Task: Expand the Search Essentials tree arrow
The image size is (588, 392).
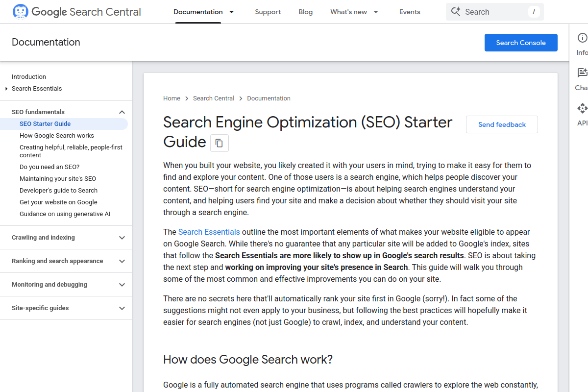Action: tap(6, 89)
